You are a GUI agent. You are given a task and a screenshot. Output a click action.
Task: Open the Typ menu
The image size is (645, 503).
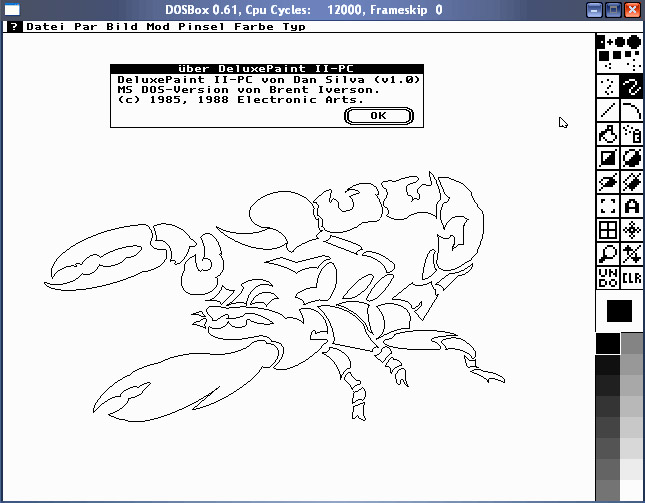(x=294, y=27)
